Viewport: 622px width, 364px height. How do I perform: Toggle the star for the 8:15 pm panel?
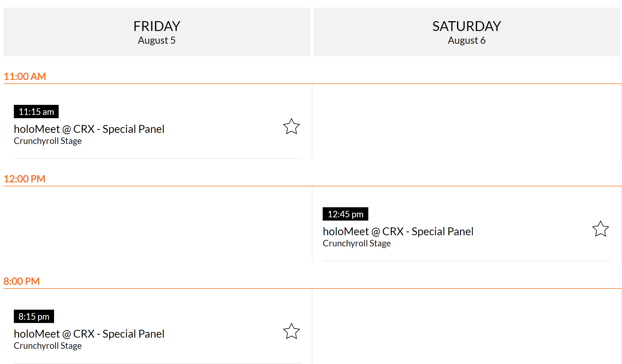(291, 331)
